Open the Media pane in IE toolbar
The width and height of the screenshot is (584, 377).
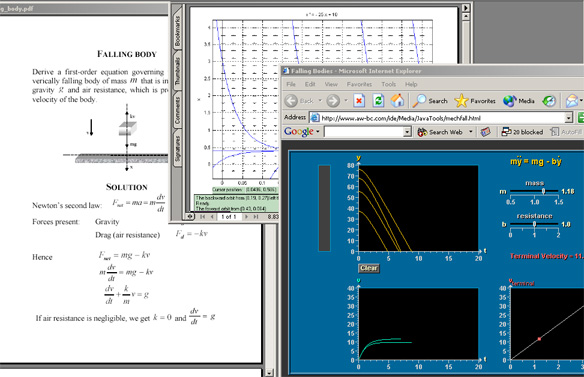coord(518,101)
